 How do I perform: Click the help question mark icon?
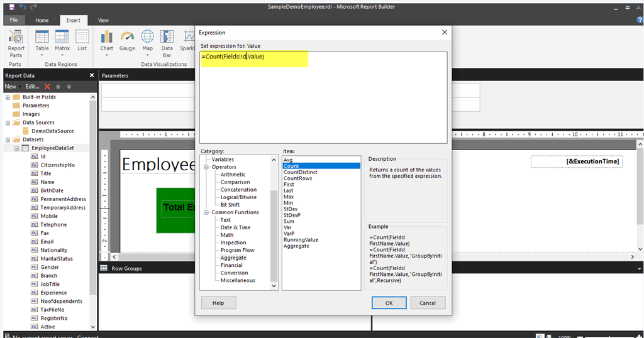(639, 20)
